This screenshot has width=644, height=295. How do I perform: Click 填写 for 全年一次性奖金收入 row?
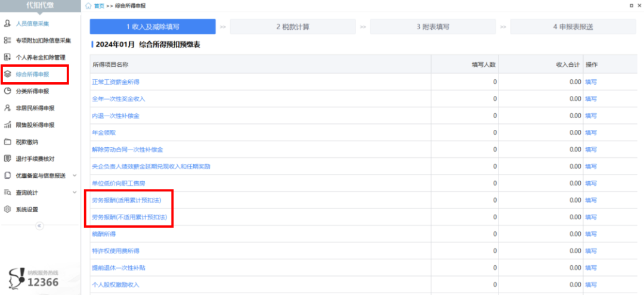(591, 98)
